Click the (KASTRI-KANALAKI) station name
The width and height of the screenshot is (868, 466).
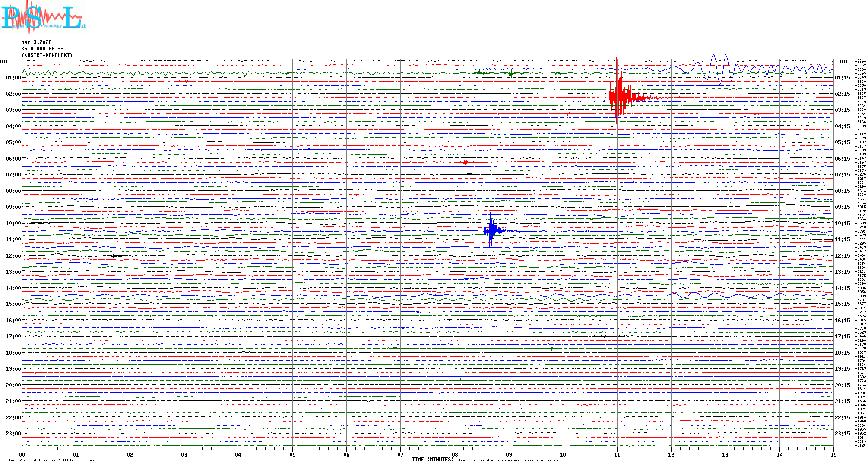click(47, 55)
